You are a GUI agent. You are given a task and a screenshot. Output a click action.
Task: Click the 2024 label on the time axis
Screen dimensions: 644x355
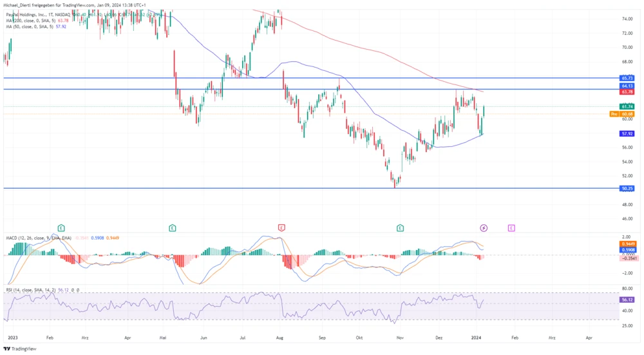(x=476, y=338)
